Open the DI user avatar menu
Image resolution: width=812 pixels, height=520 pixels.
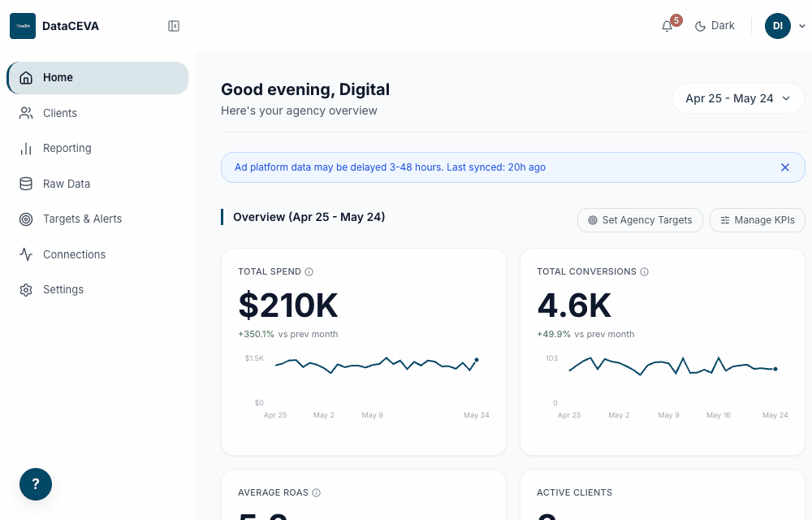[778, 26]
